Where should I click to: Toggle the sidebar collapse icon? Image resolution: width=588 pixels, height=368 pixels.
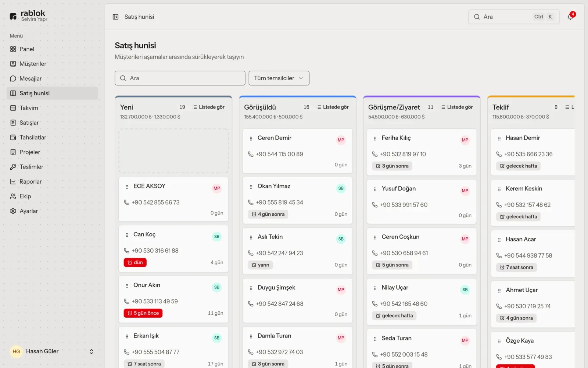click(115, 17)
